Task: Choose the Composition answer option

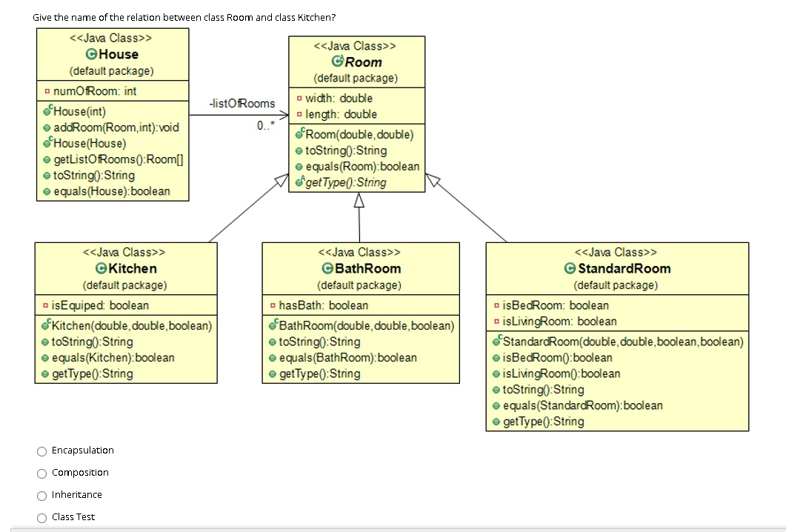Action: (41, 473)
